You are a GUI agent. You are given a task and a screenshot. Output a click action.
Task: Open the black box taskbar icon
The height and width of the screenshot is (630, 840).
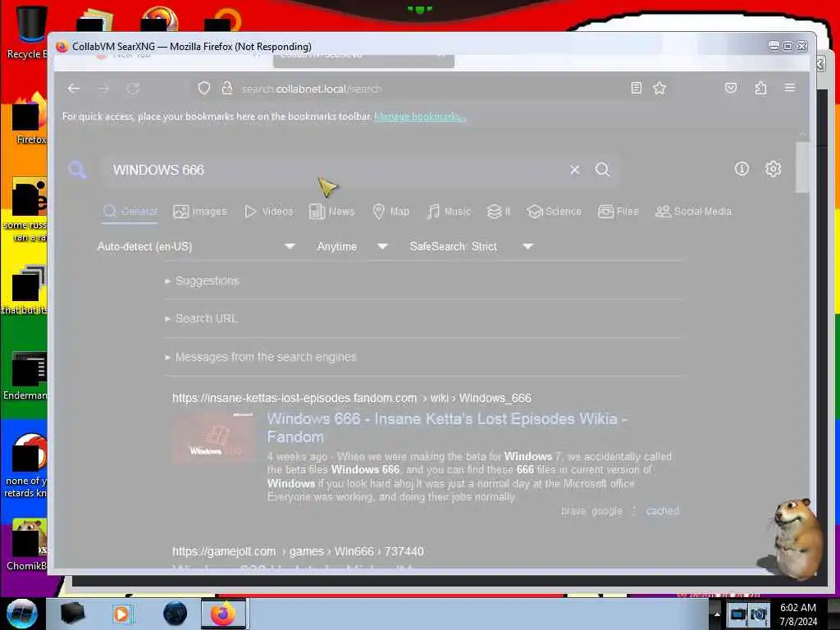tap(72, 614)
